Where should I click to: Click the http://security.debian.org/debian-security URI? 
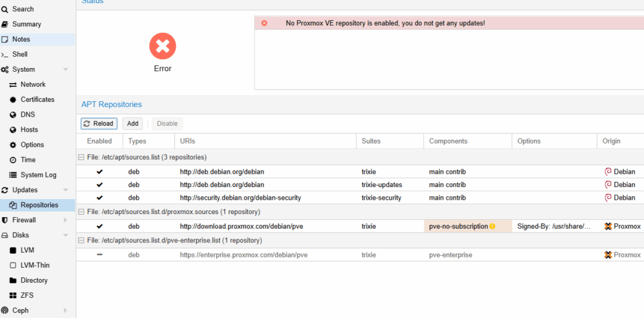240,198
